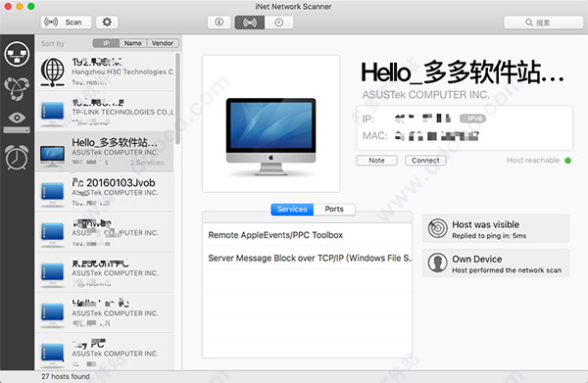Switch to the Ports tab
The width and height of the screenshot is (588, 383).
click(334, 209)
